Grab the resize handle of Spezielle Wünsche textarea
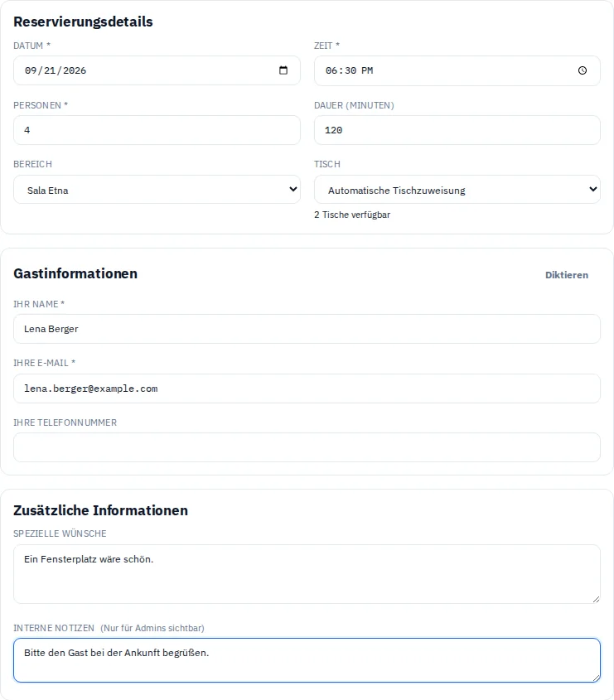The height and width of the screenshot is (700, 614). point(596,600)
